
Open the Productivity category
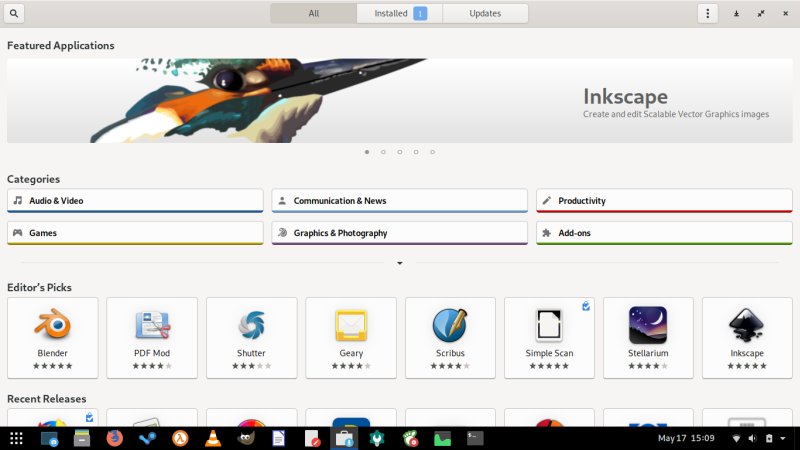pos(664,201)
